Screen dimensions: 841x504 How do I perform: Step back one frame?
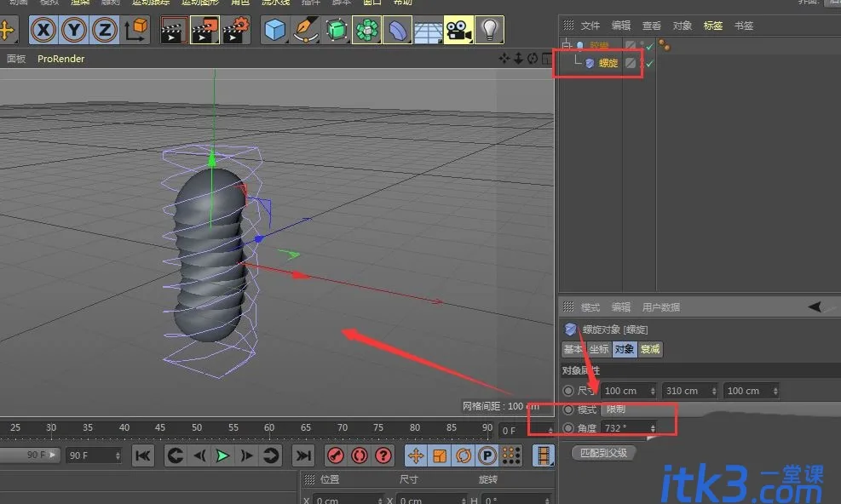[x=199, y=455]
